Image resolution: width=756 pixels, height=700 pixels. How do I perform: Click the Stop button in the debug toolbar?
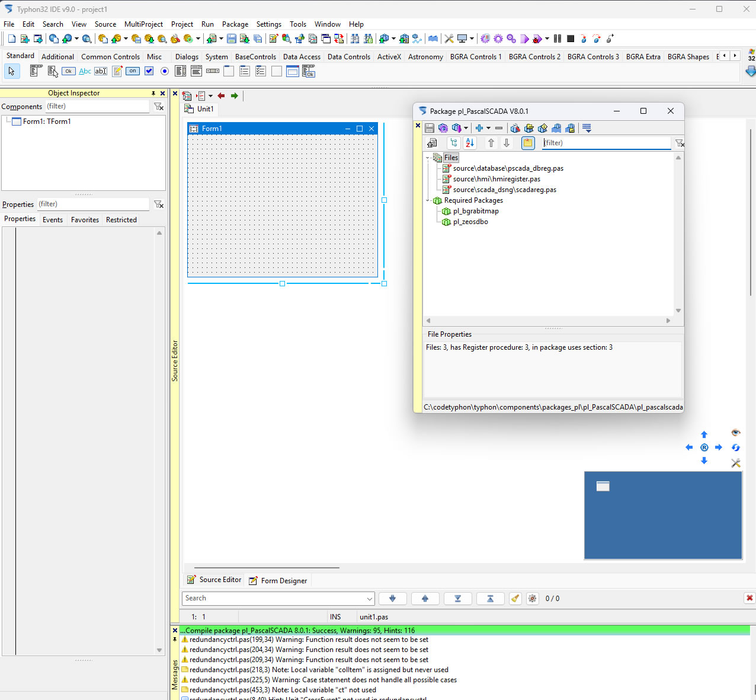coord(571,39)
